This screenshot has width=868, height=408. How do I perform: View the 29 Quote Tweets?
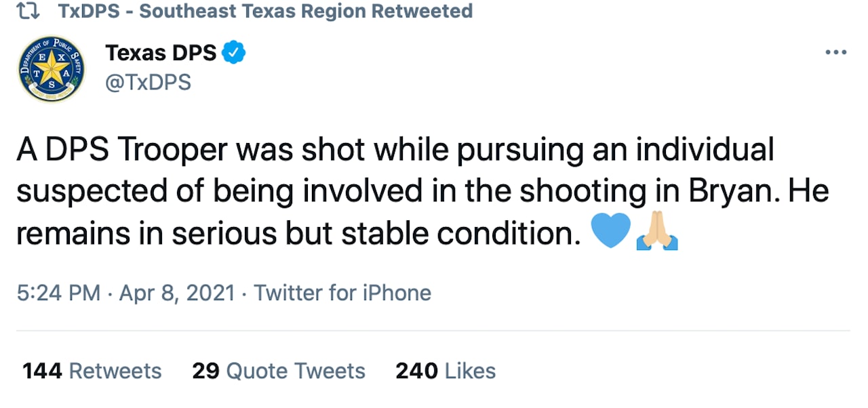[278, 371]
